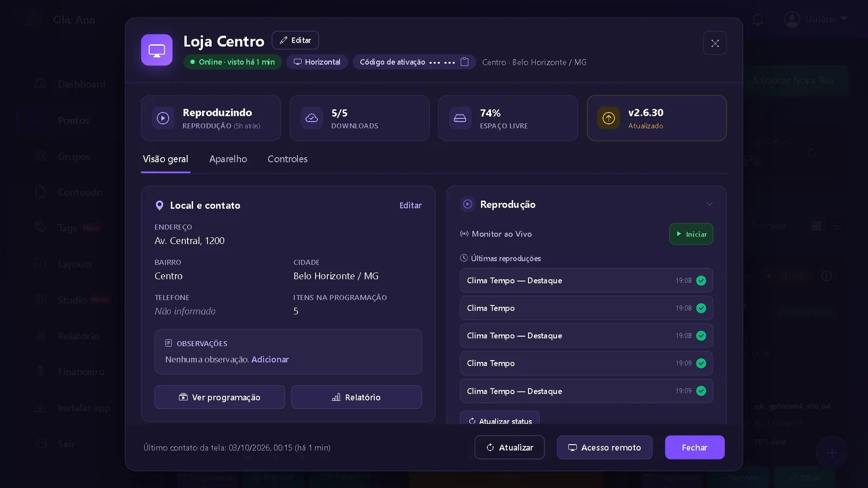Click the notification bell icon in the header
868x488 pixels.
pyautogui.click(x=758, y=20)
